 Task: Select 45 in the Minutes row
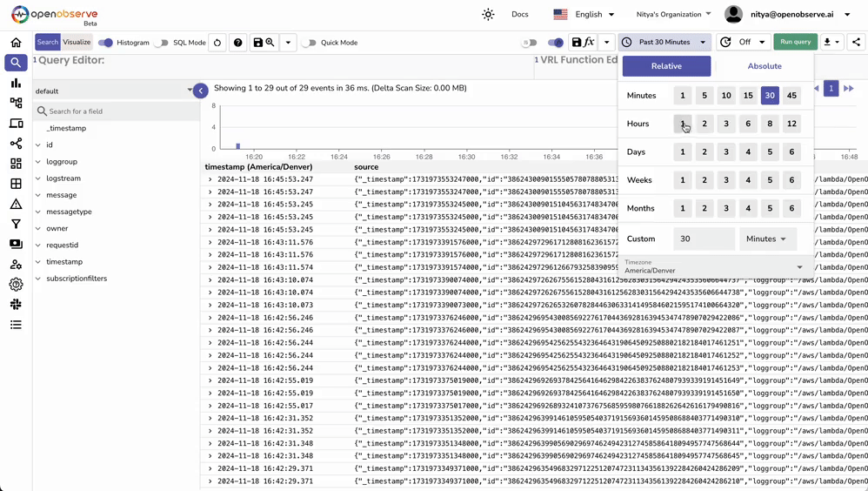(x=791, y=95)
